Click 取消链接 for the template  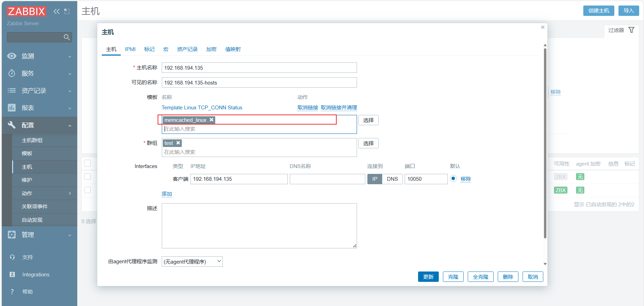click(x=308, y=108)
